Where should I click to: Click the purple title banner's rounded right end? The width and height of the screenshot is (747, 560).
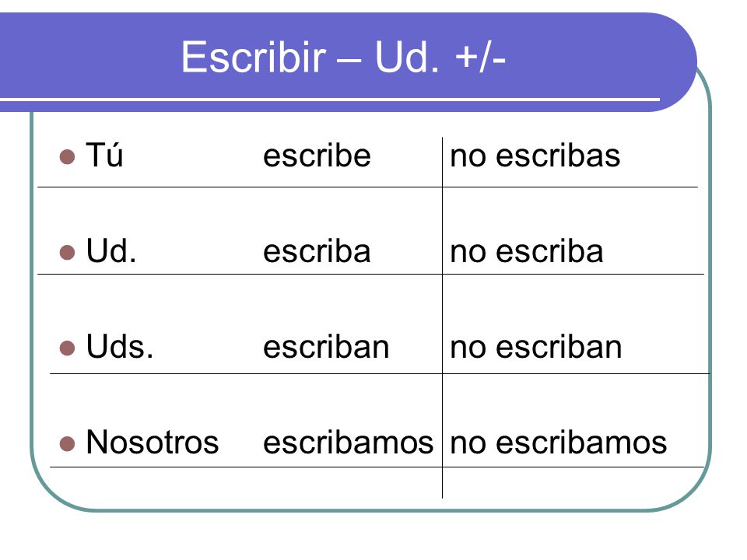coord(676,62)
